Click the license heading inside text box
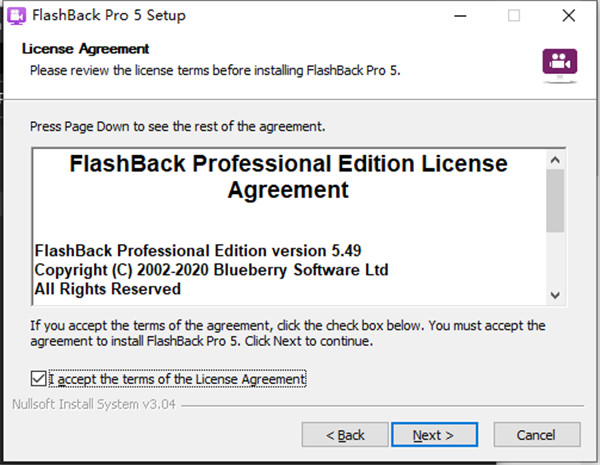Viewport: 600px width, 465px height. coord(288,176)
